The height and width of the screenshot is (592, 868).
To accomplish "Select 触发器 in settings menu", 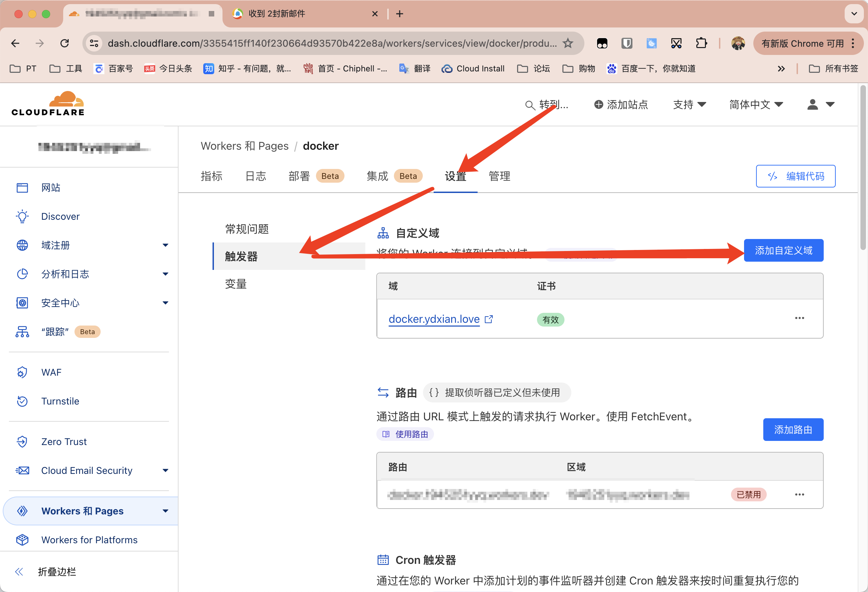I will coord(288,256).
